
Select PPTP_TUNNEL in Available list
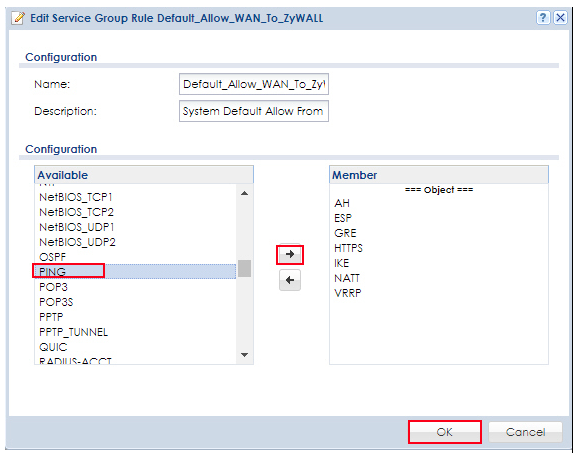(x=135, y=332)
